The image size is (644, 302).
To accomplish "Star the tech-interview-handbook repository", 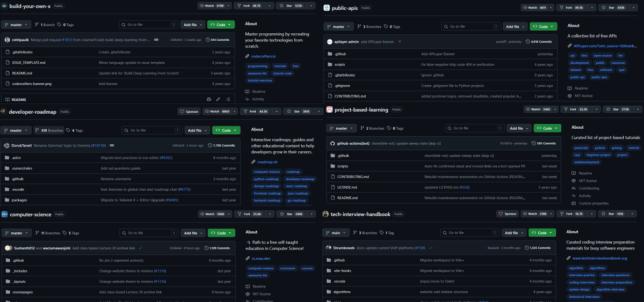I will pos(613,214).
